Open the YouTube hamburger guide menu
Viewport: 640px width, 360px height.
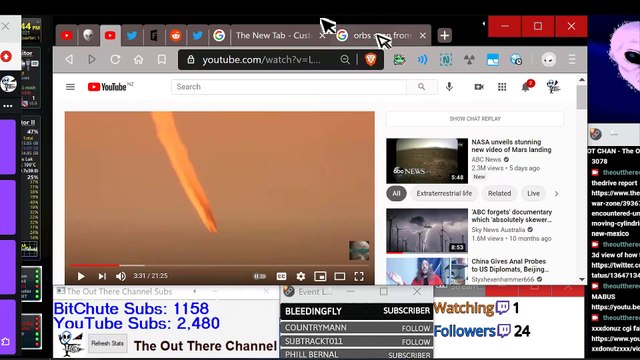point(70,87)
